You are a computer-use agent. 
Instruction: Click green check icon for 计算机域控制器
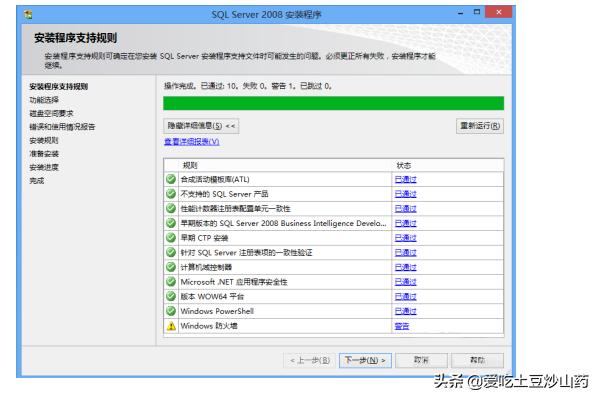(x=171, y=267)
